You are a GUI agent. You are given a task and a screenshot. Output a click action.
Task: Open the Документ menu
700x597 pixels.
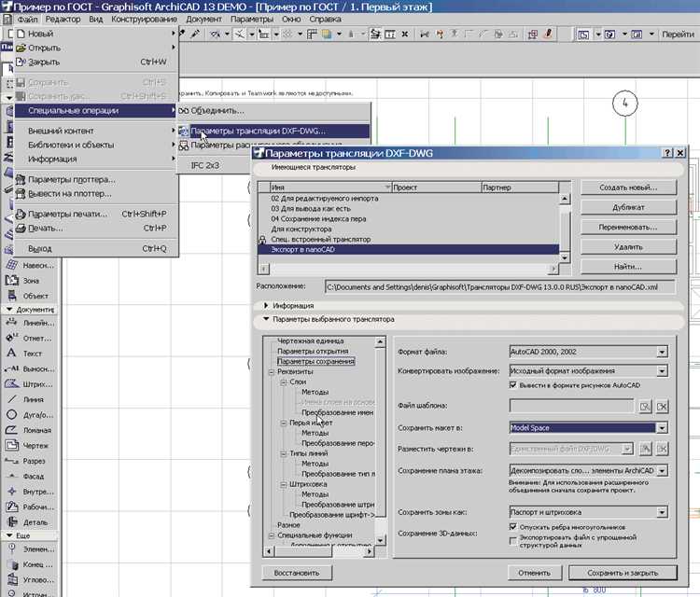pyautogui.click(x=203, y=20)
